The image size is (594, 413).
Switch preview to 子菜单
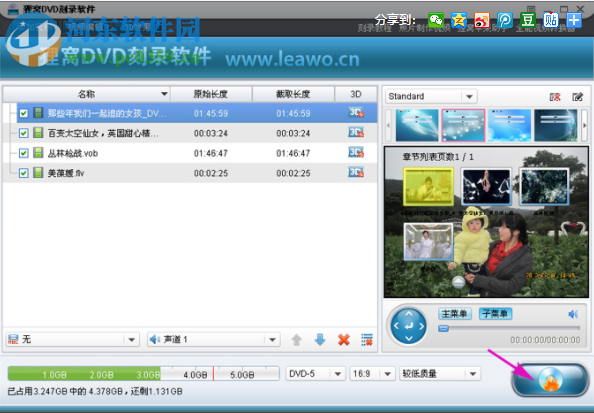coord(496,314)
